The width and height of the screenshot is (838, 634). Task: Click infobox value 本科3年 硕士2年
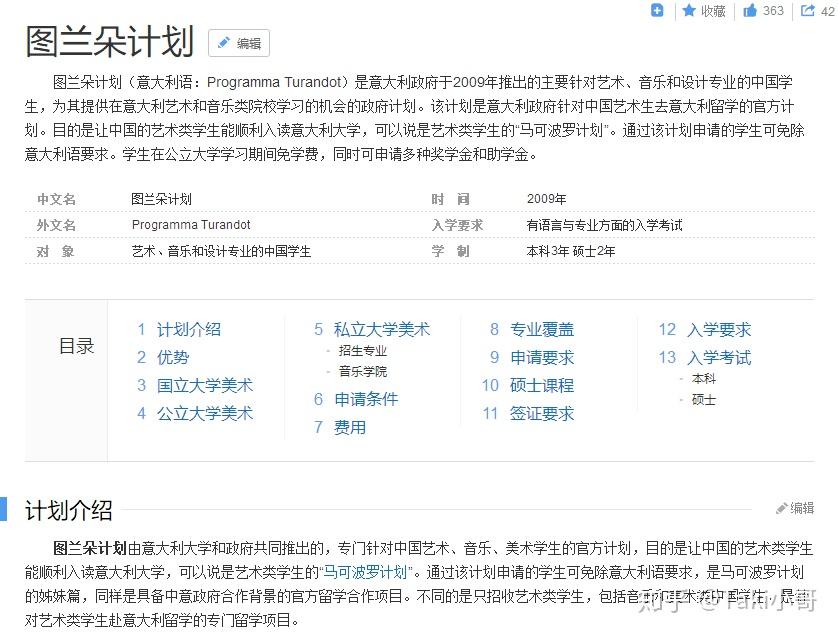point(571,251)
